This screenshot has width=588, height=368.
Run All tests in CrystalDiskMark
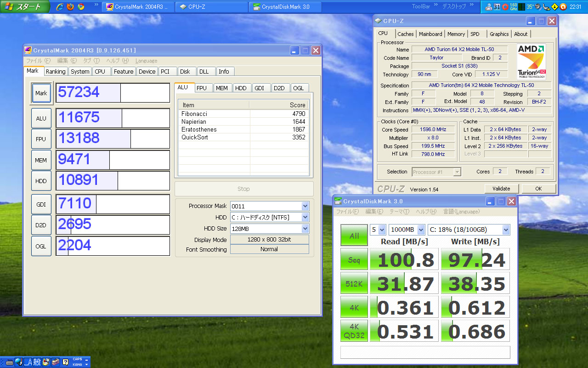pos(354,236)
